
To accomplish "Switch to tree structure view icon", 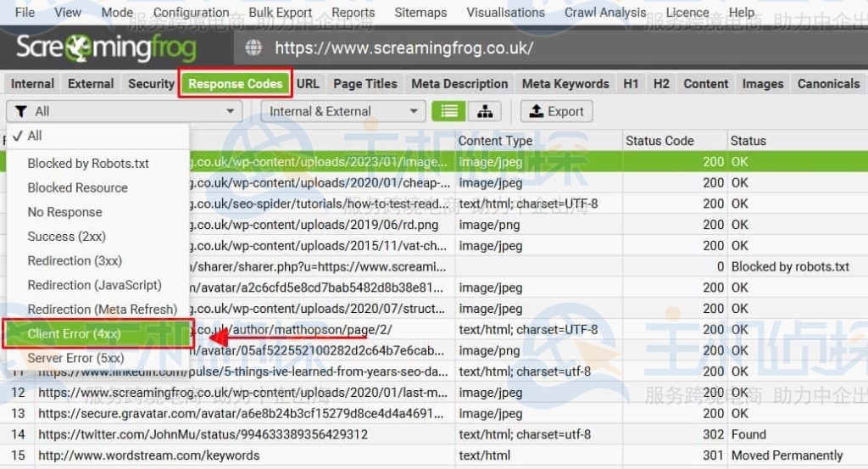I will point(484,111).
